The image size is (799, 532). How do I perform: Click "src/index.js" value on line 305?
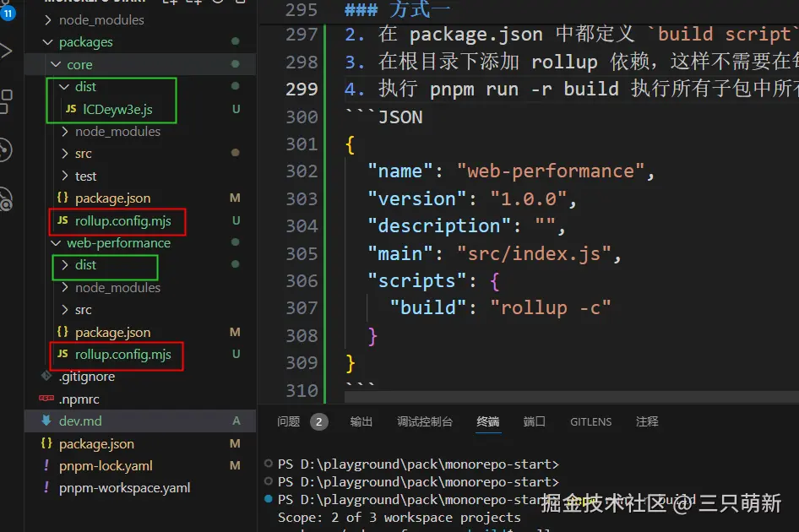click(534, 253)
